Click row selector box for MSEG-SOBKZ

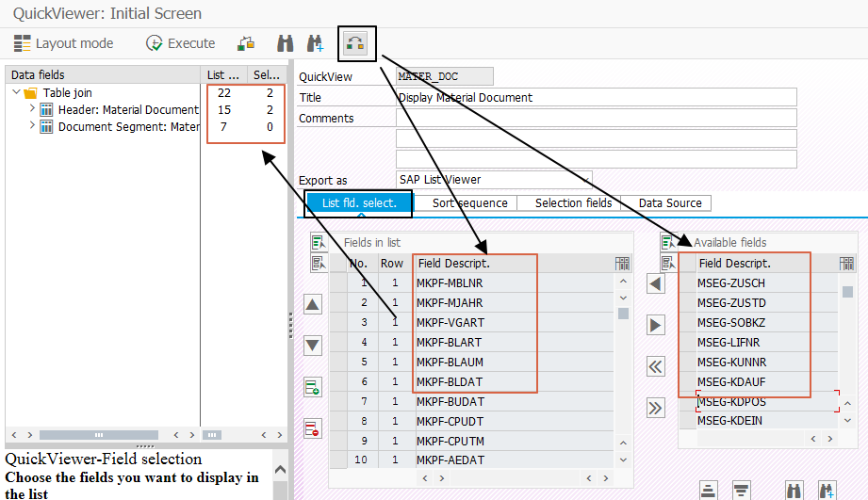point(688,322)
